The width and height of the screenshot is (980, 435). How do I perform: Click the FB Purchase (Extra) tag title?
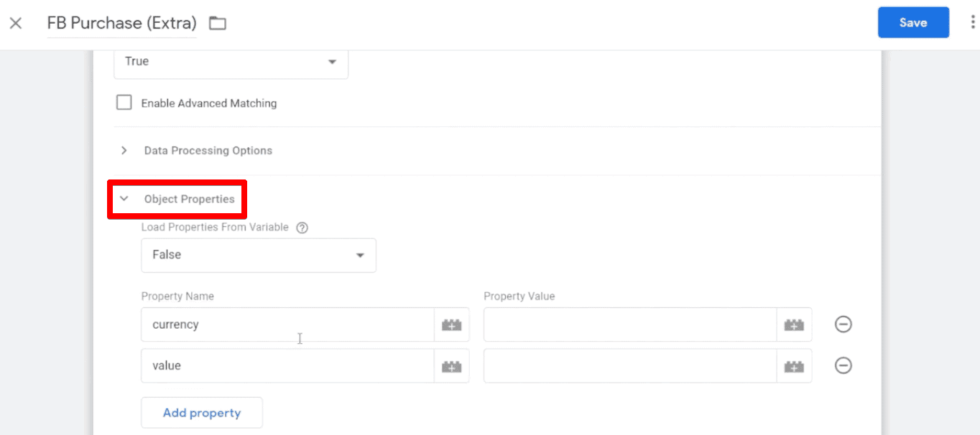(121, 23)
